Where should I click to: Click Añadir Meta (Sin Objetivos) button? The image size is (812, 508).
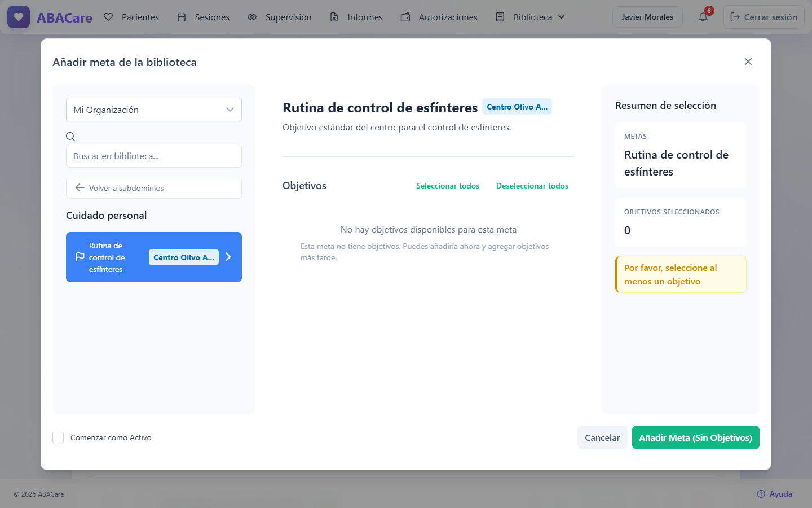tap(696, 437)
